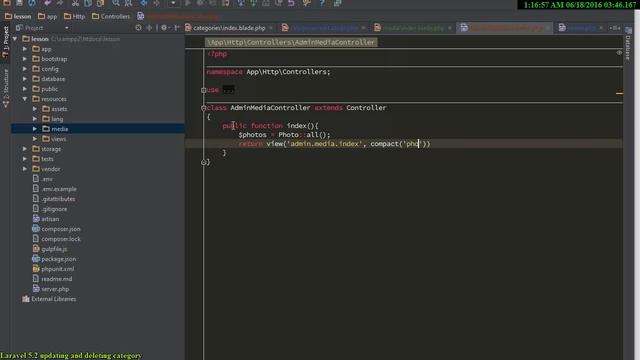Select phpunit.xml in project tree
Screen dimensions: 640x360
(x=58, y=269)
